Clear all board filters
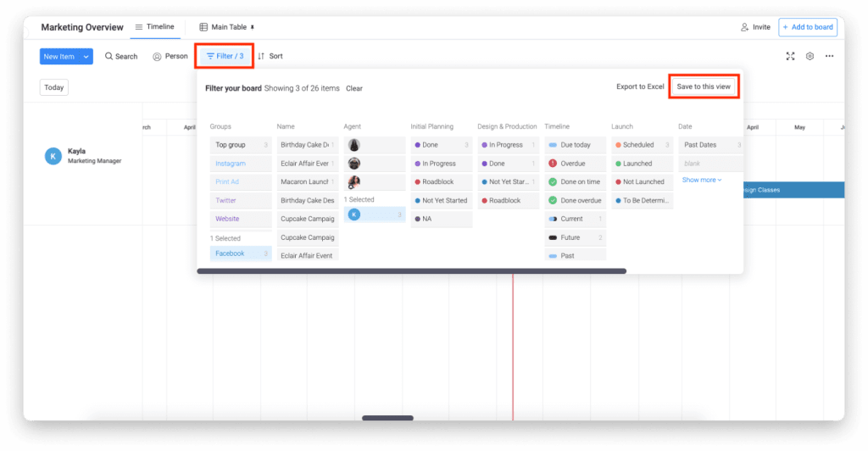 click(353, 88)
